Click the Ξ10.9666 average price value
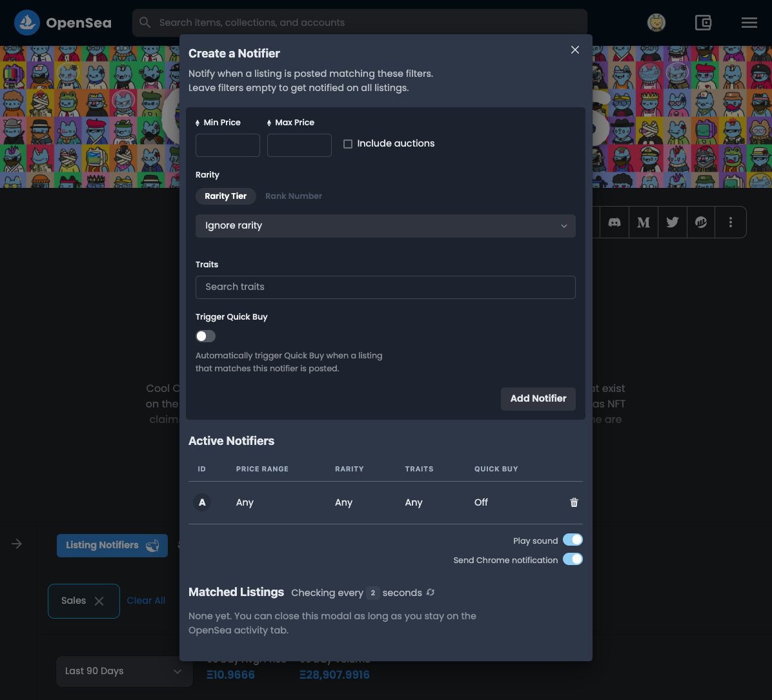This screenshot has height=700, width=772. 230,675
